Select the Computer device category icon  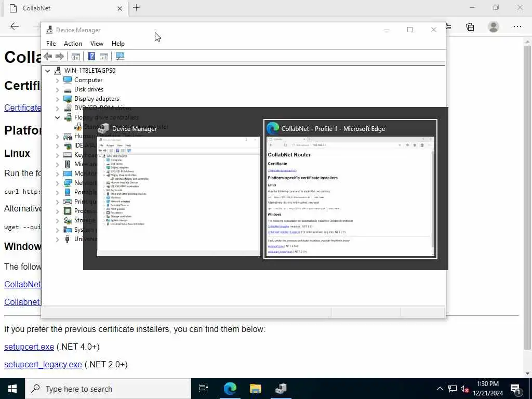point(68,79)
